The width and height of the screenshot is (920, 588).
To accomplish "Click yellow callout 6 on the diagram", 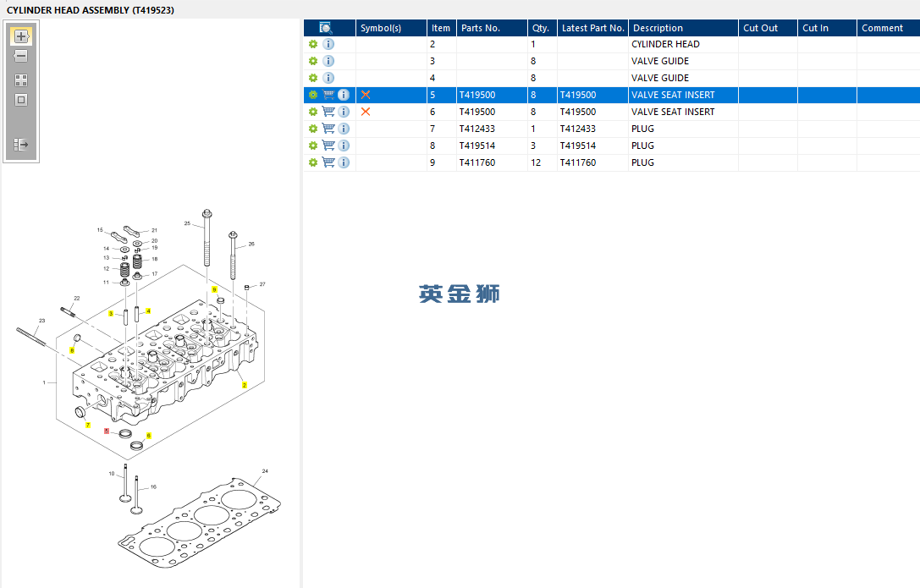I will pos(148,436).
